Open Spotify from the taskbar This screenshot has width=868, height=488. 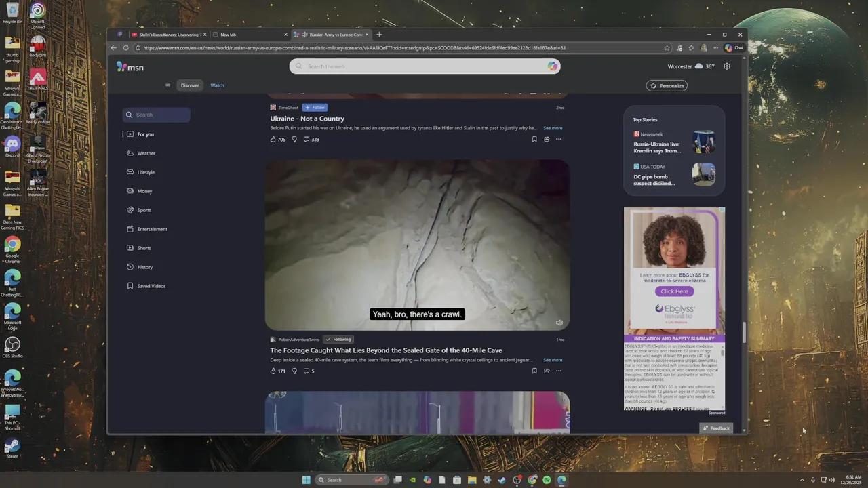[547, 480]
